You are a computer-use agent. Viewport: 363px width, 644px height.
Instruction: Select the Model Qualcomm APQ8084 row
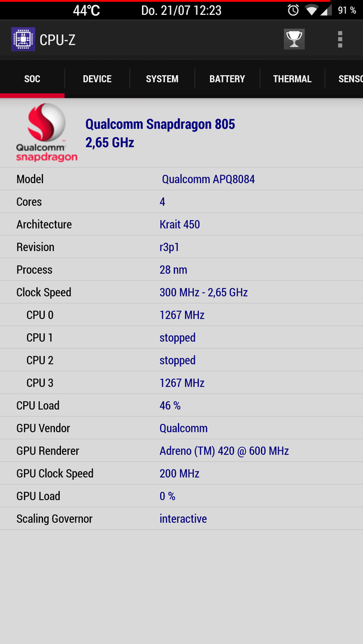pyautogui.click(x=181, y=179)
